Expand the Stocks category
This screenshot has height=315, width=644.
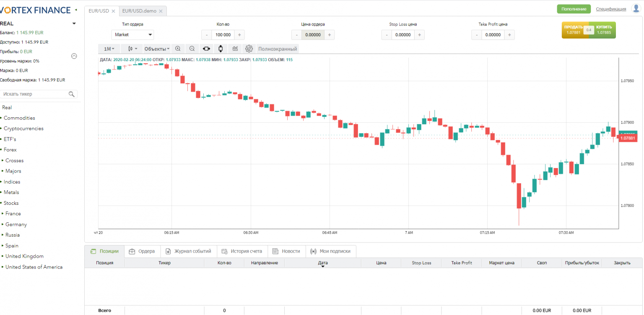(x=11, y=203)
